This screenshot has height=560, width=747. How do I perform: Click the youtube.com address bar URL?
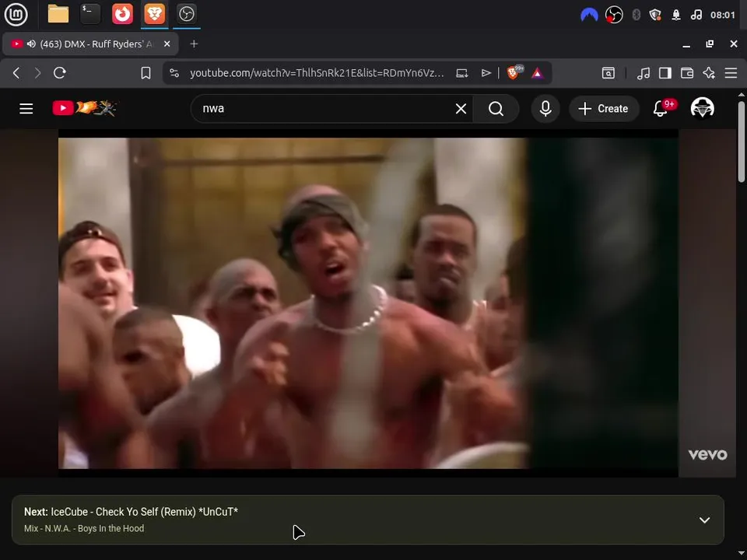pyautogui.click(x=317, y=73)
